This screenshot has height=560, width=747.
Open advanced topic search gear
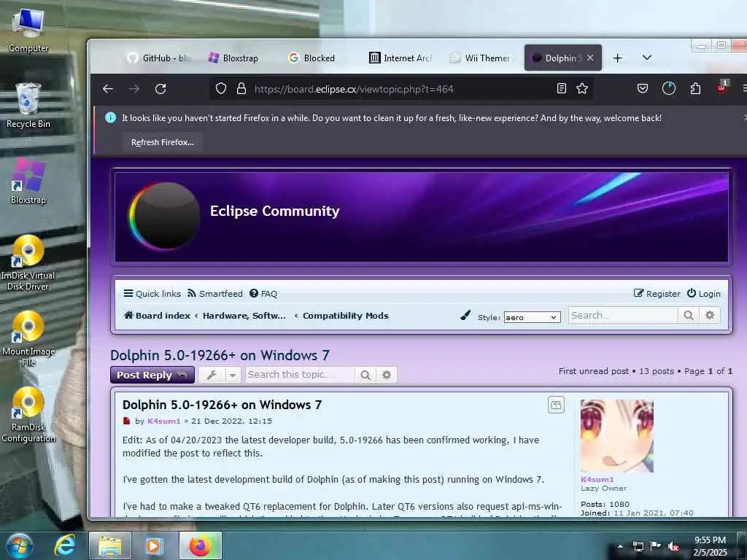(387, 375)
